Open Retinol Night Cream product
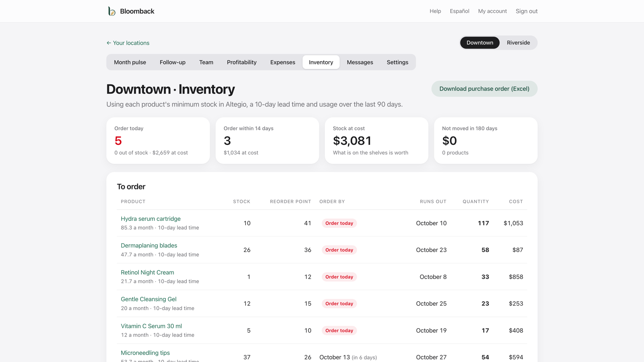Screen dimensions: 644x362 pyautogui.click(x=147, y=272)
